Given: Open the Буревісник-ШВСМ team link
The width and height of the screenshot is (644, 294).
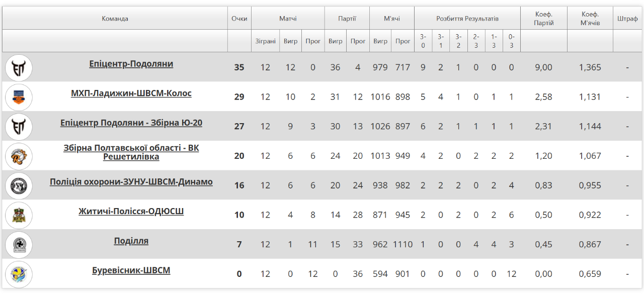Looking at the screenshot, I should (x=131, y=271).
